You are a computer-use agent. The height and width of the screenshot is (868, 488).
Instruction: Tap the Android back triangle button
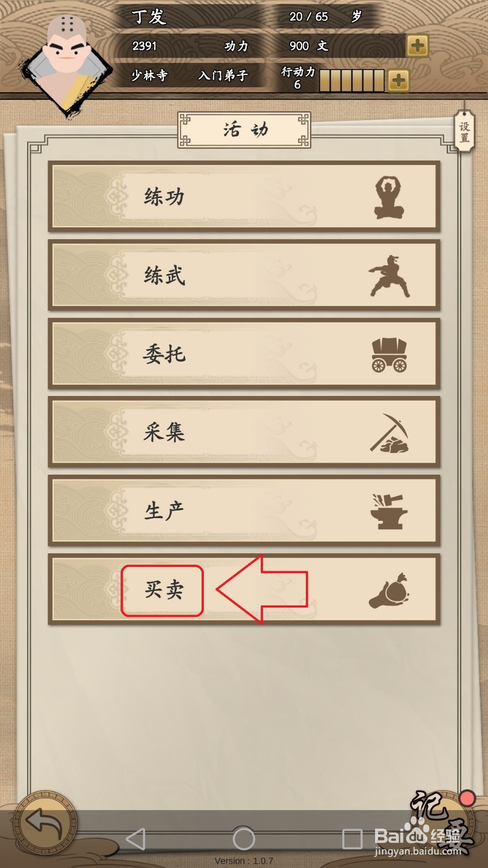[136, 839]
